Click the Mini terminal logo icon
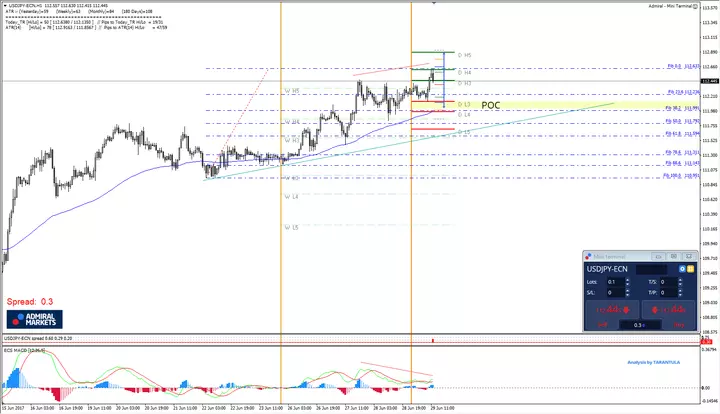 click(x=590, y=256)
